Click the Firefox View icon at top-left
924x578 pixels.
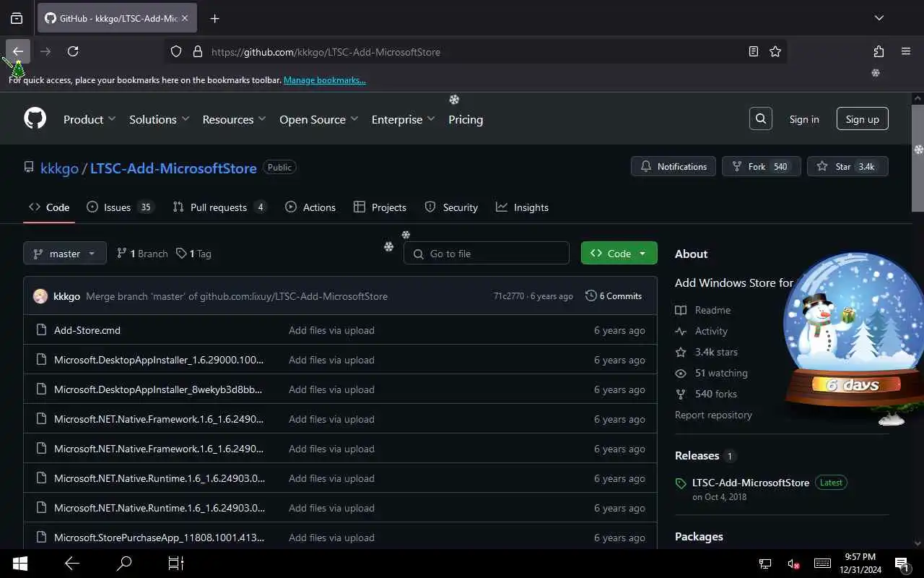17,18
